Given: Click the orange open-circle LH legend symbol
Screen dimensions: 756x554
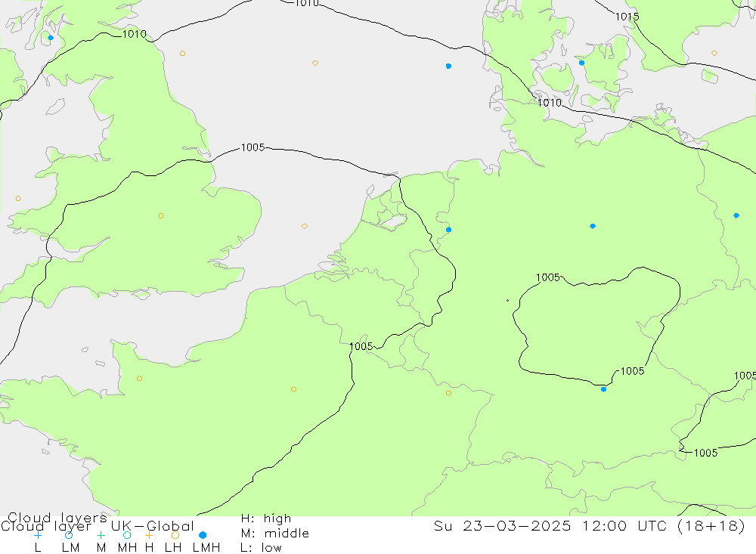Looking at the screenshot, I should [175, 535].
